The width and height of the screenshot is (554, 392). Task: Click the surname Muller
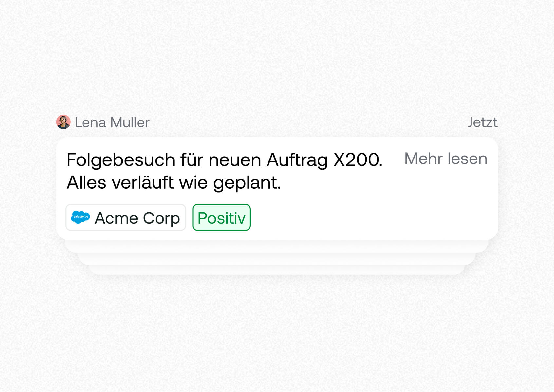(130, 122)
